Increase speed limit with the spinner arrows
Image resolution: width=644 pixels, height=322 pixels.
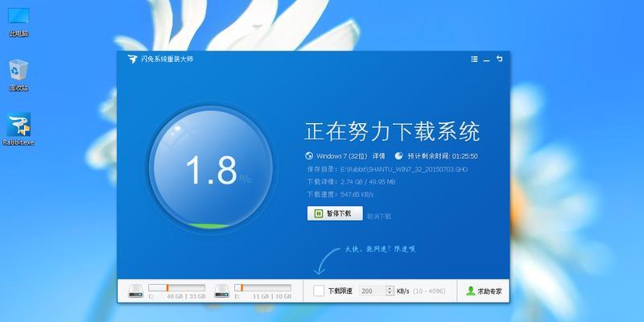click(x=390, y=289)
